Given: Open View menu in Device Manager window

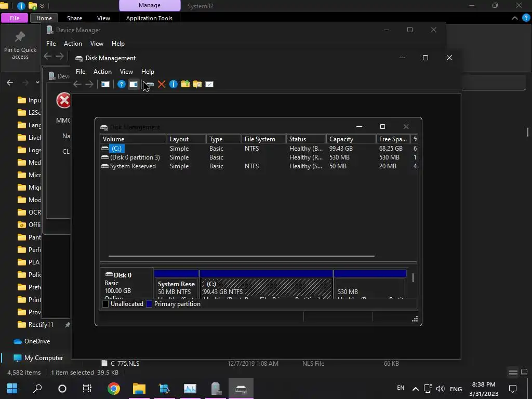Looking at the screenshot, I should (97, 44).
